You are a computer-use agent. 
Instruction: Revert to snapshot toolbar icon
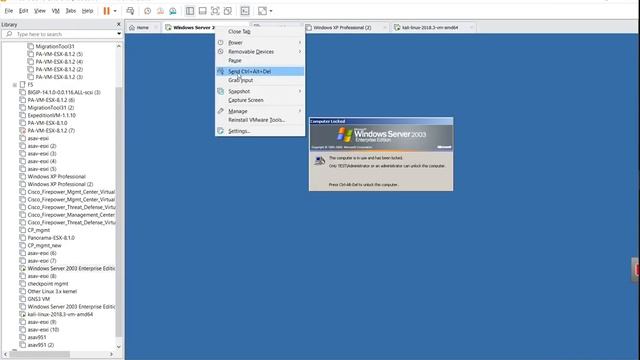(160, 11)
